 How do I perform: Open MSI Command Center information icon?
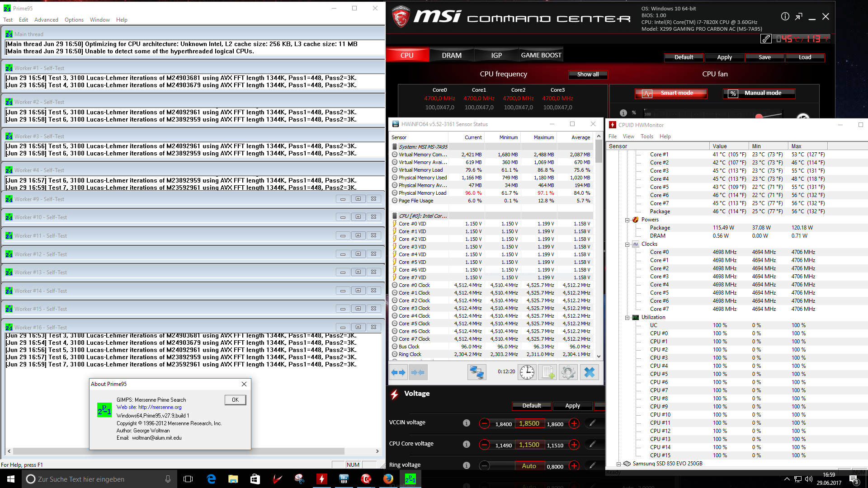pos(785,17)
